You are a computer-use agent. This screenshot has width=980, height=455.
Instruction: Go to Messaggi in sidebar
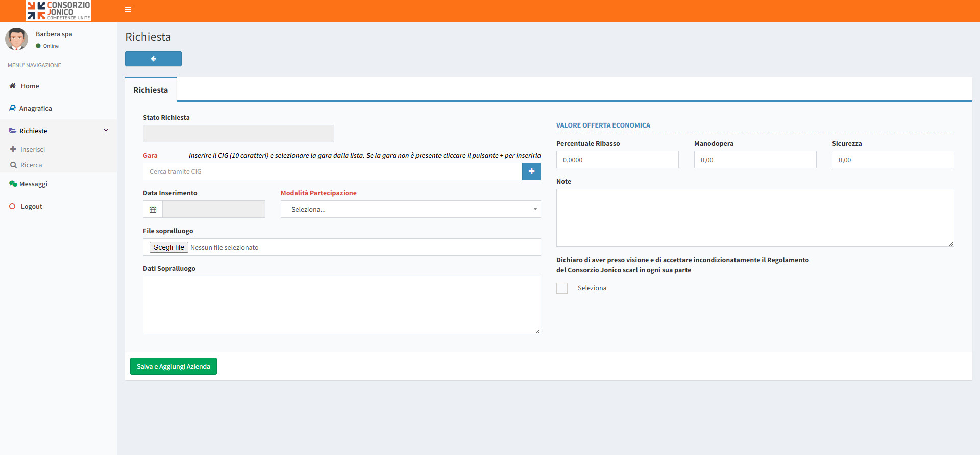coord(33,184)
